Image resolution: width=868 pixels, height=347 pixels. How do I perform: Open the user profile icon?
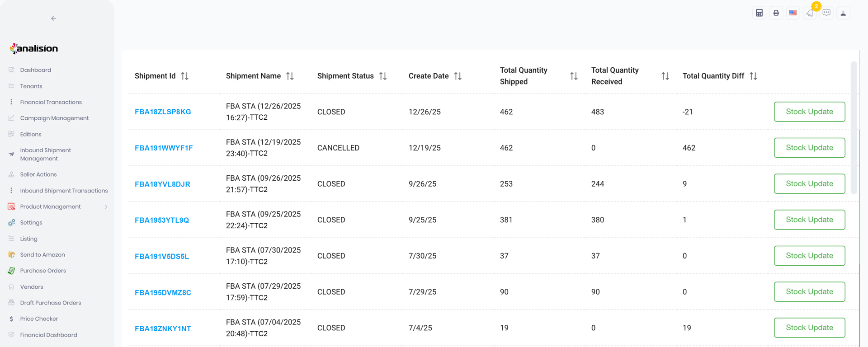click(843, 13)
